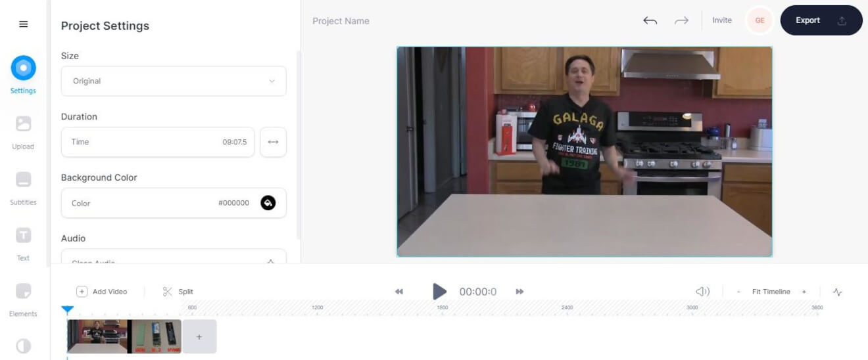This screenshot has height=360, width=868.
Task: Open the GE user avatar
Action: tap(759, 20)
